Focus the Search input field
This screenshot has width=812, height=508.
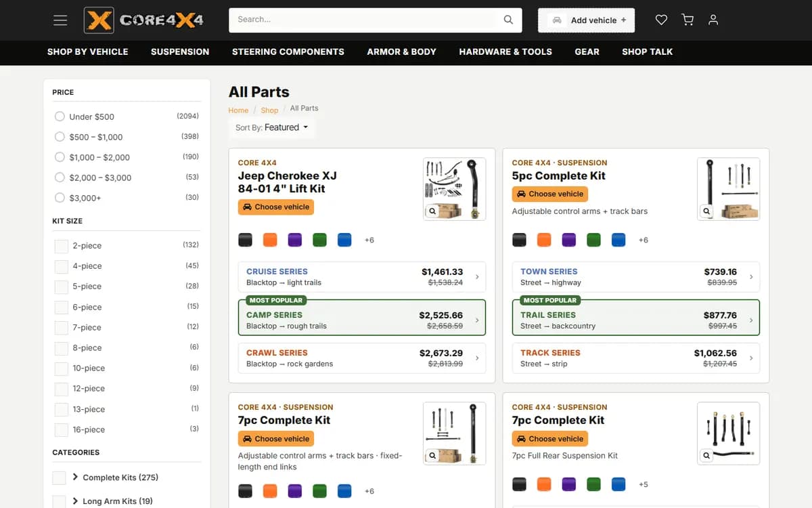point(363,20)
